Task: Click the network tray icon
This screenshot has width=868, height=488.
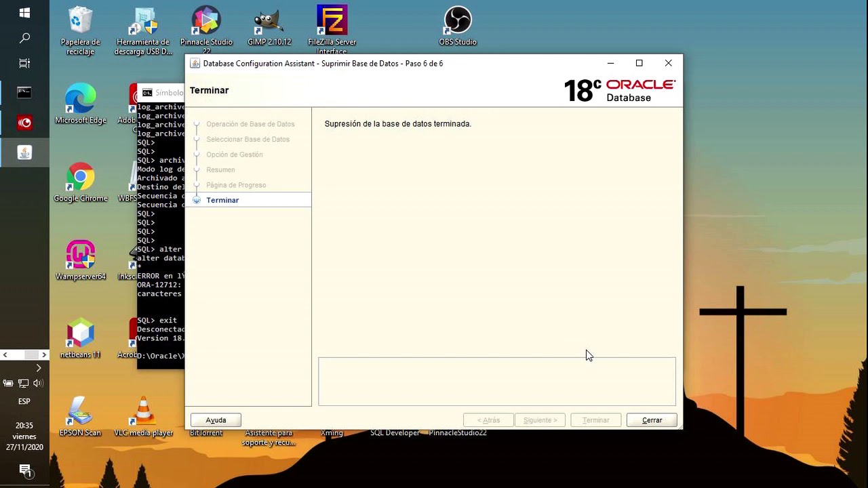Action: tap(23, 383)
